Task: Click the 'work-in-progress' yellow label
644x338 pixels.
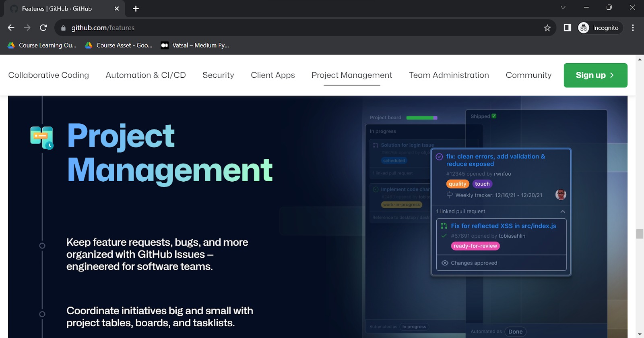Action: click(x=402, y=205)
